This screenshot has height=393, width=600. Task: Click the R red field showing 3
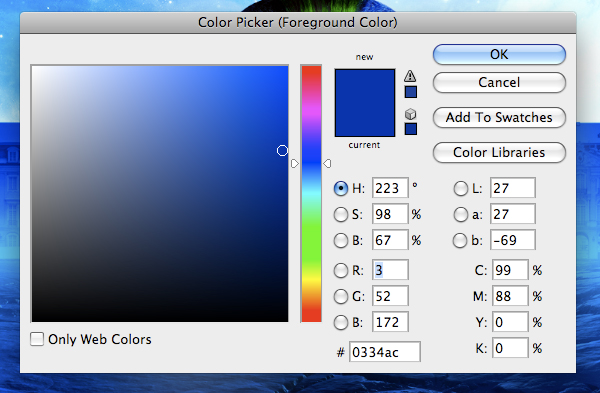tap(390, 270)
